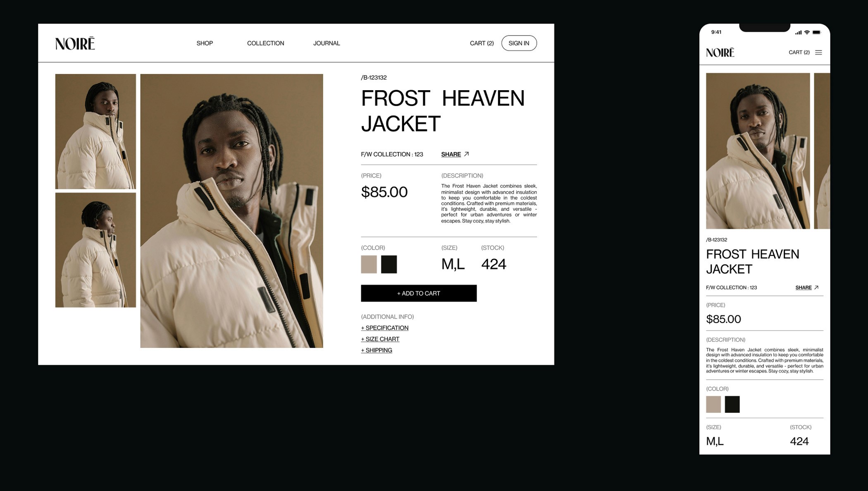Screen dimensions: 868x491
Task: Tap the Wi-Fi icon in phone status bar
Action: [x=807, y=32]
